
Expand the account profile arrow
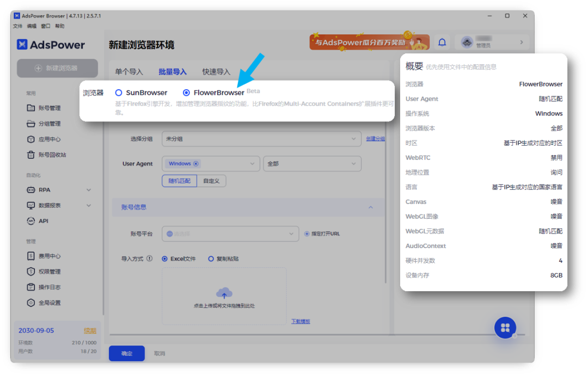point(521,42)
